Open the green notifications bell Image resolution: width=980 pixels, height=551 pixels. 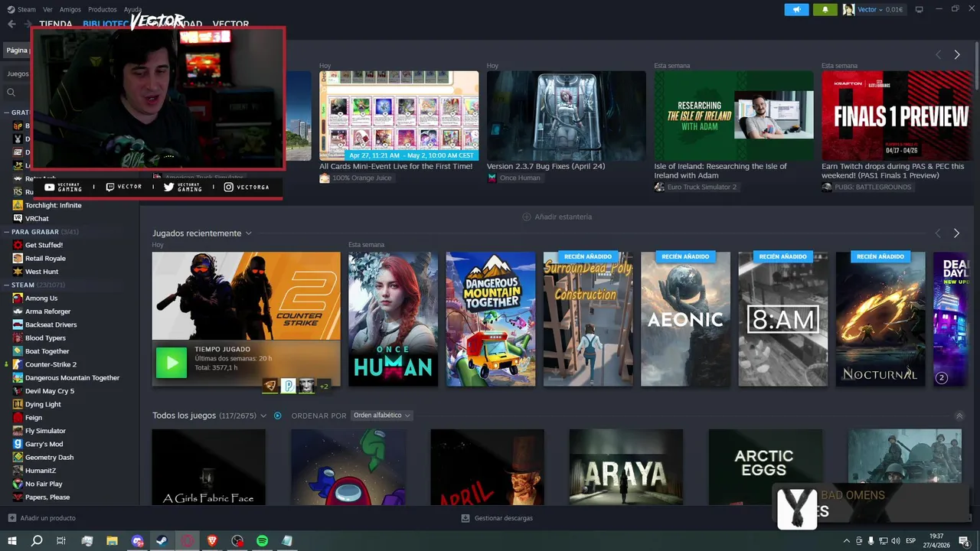tap(825, 9)
